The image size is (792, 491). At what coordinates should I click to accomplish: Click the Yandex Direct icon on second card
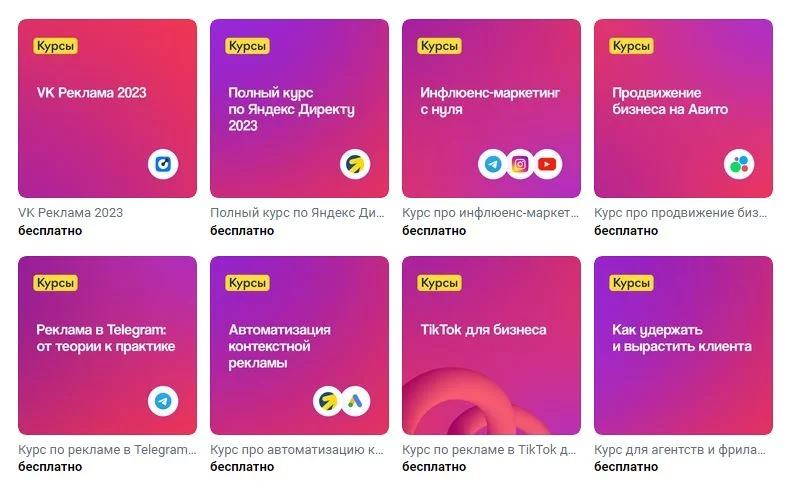point(355,164)
